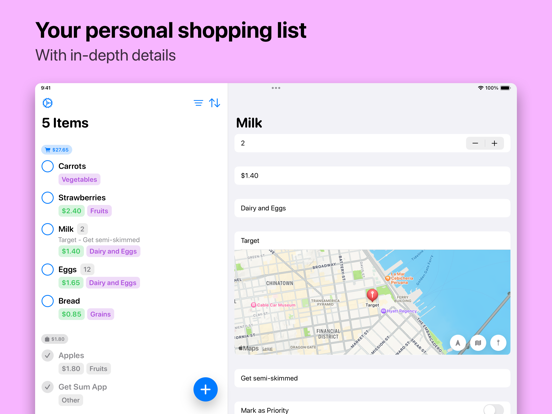Tap the Legal link on the map

click(x=267, y=349)
